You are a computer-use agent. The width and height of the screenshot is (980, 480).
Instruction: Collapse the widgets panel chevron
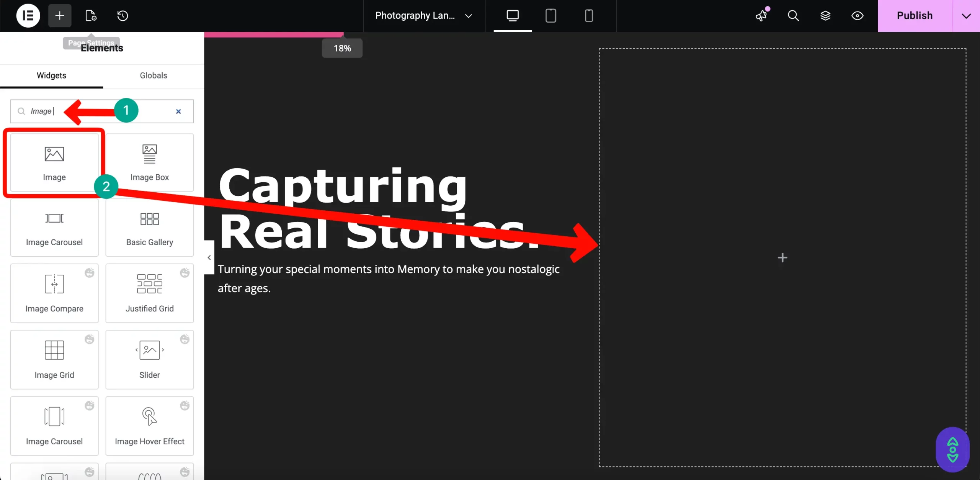point(209,257)
